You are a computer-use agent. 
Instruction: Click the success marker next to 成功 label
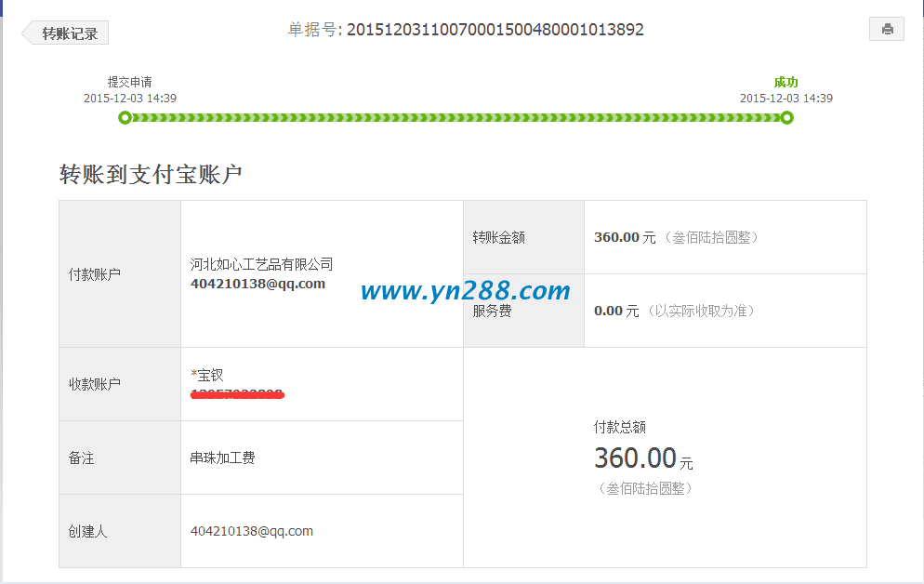pos(787,117)
